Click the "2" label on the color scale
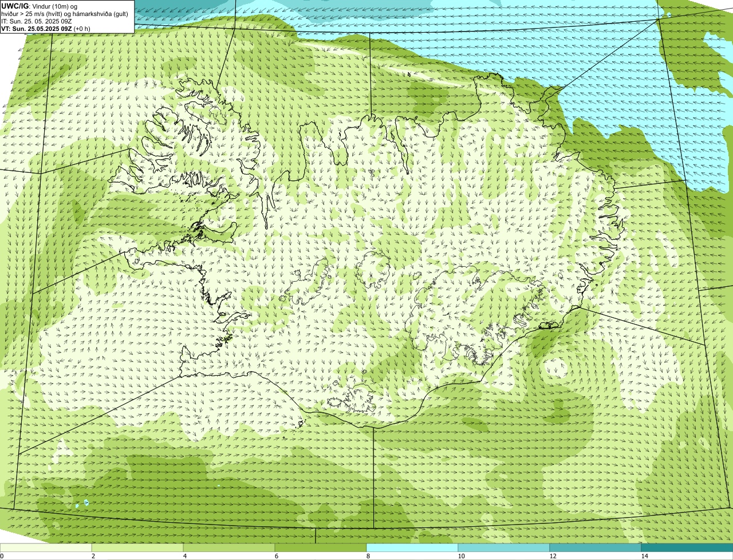This screenshot has height=560, width=733. click(93, 556)
